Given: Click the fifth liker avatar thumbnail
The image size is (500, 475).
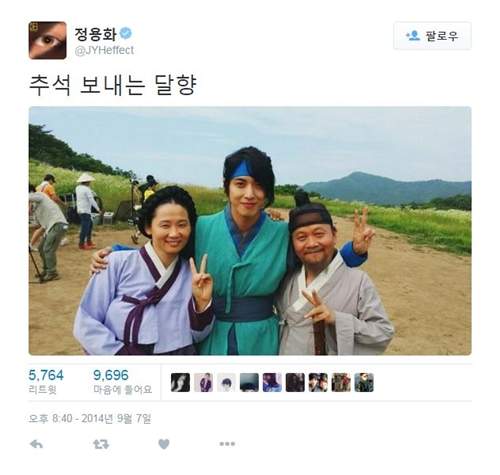Looking at the screenshot, I should (x=272, y=382).
